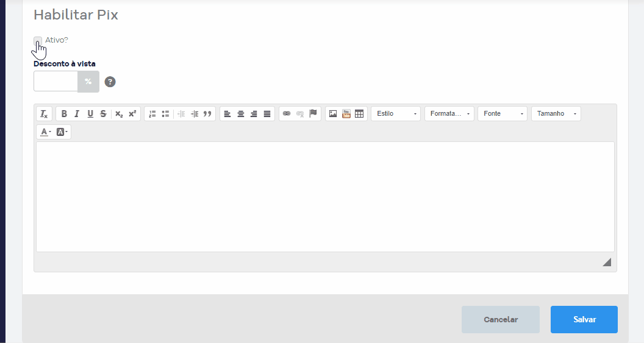Viewport: 644px width, 343px height.
Task: Click the Desconto à vista label
Action: (65, 63)
